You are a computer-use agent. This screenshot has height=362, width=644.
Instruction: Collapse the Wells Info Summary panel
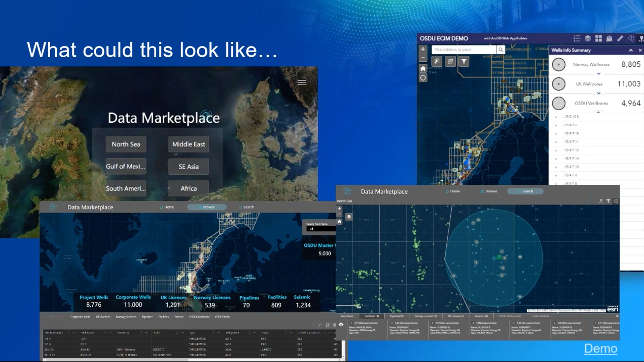(631, 50)
